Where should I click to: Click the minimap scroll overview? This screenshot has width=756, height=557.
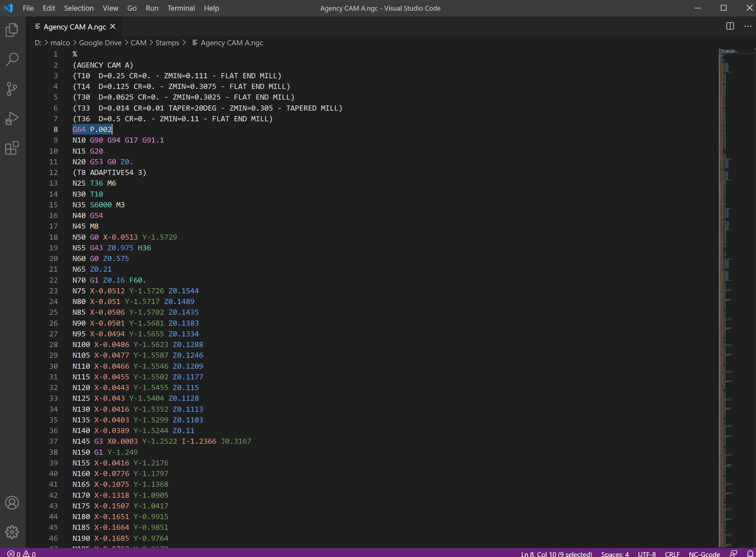729,270
